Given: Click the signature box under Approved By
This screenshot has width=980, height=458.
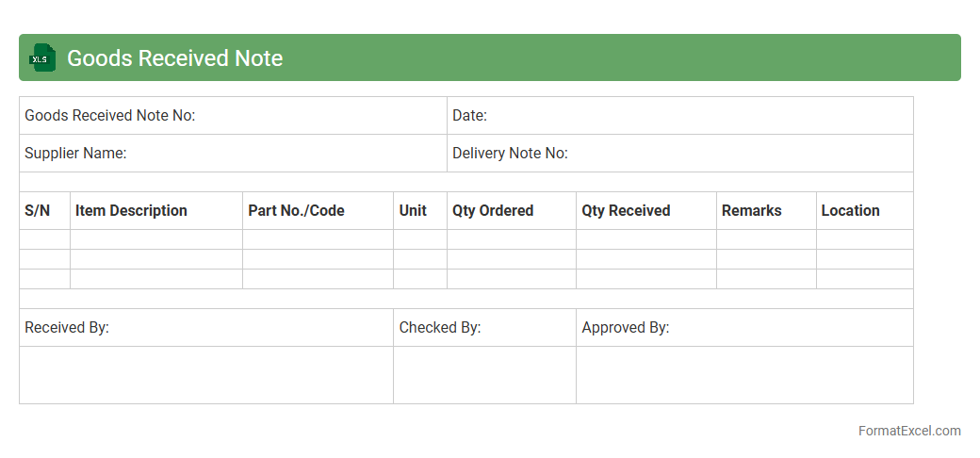Looking at the screenshot, I should [744, 375].
